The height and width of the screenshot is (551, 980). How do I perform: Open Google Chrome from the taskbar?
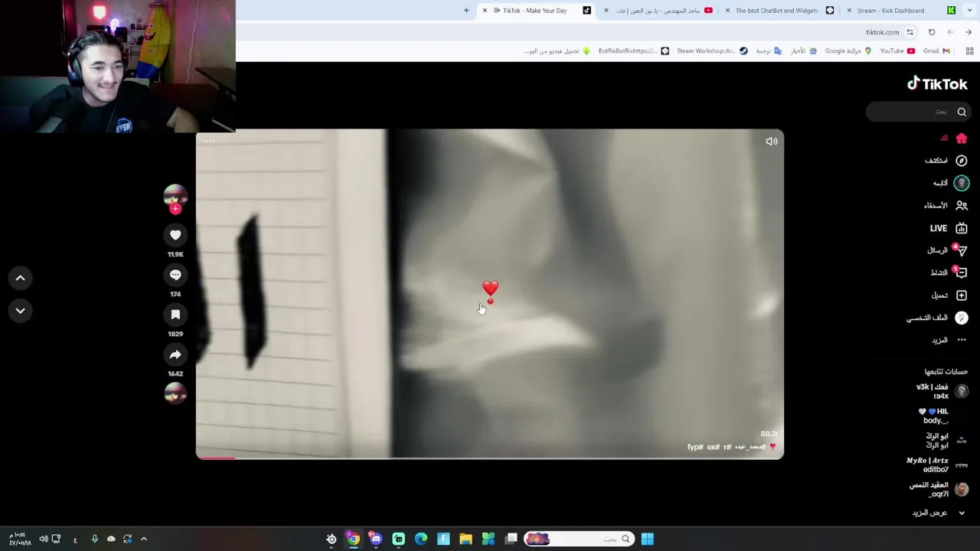[353, 539]
